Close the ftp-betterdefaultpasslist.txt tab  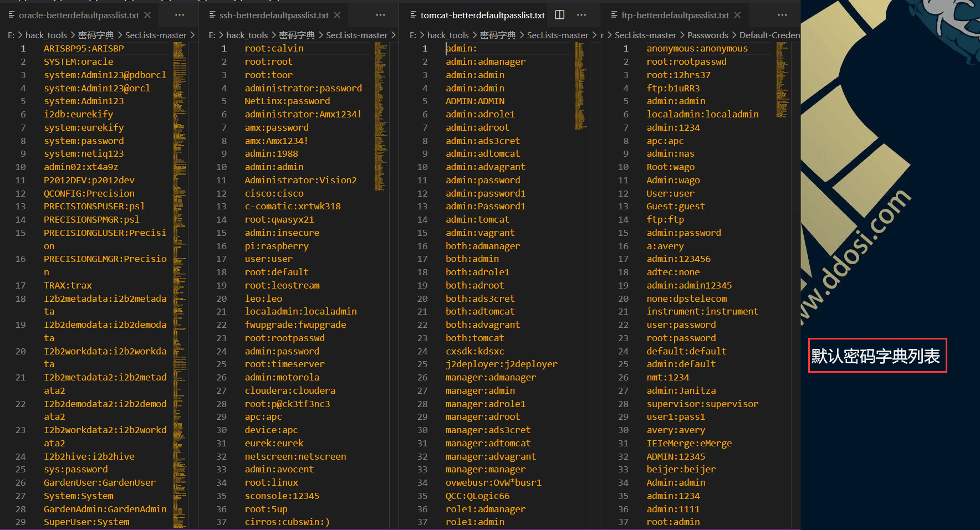[737, 15]
